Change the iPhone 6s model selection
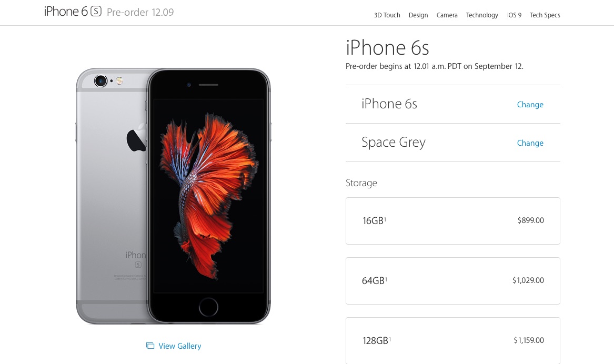This screenshot has height=364, width=614. (x=530, y=105)
